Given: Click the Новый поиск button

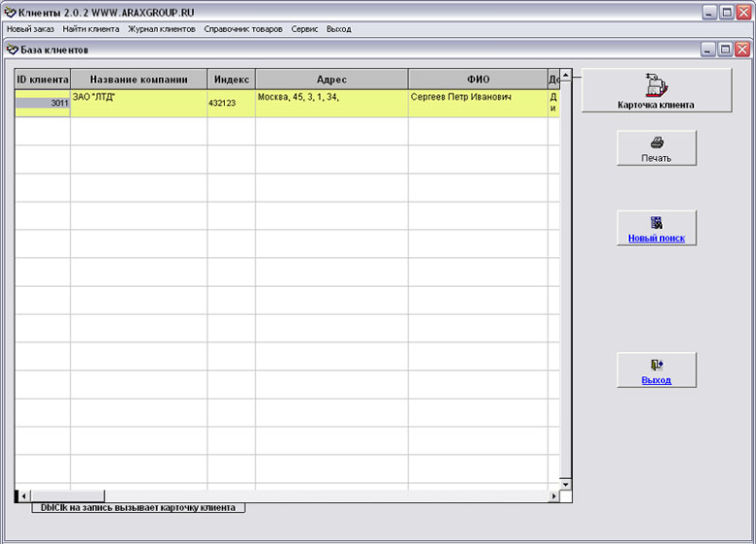Looking at the screenshot, I should coord(657,228).
